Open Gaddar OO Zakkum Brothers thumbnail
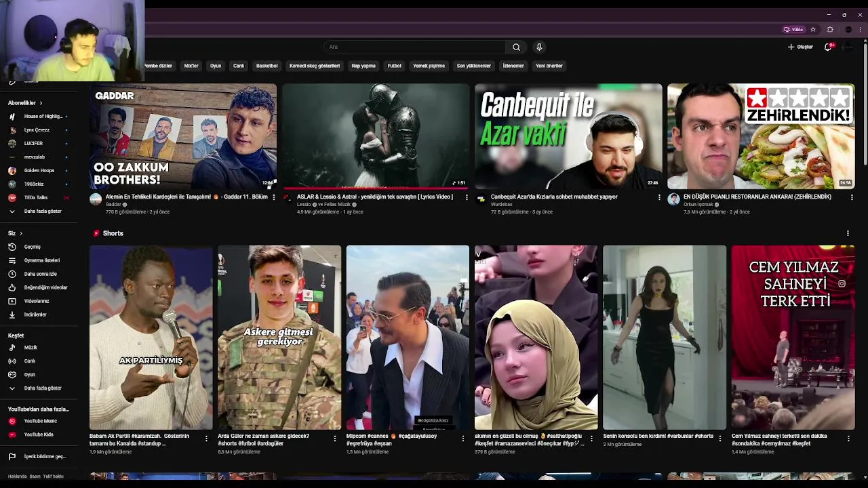 (183, 136)
